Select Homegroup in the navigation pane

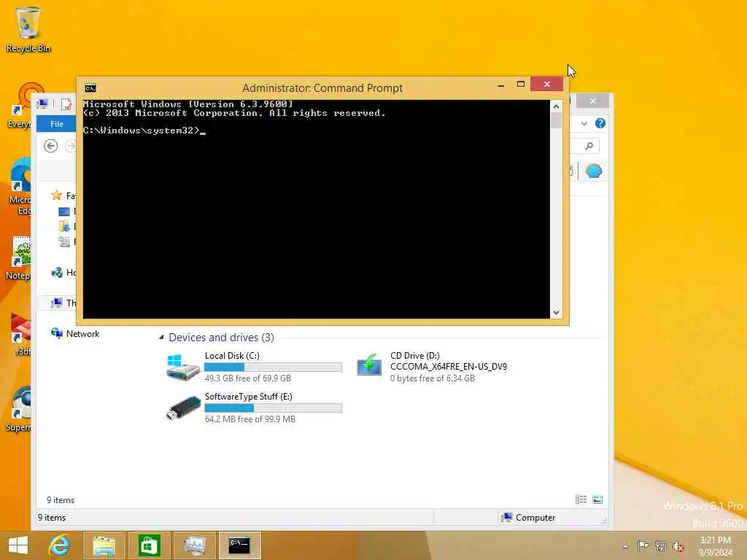[x=63, y=273]
